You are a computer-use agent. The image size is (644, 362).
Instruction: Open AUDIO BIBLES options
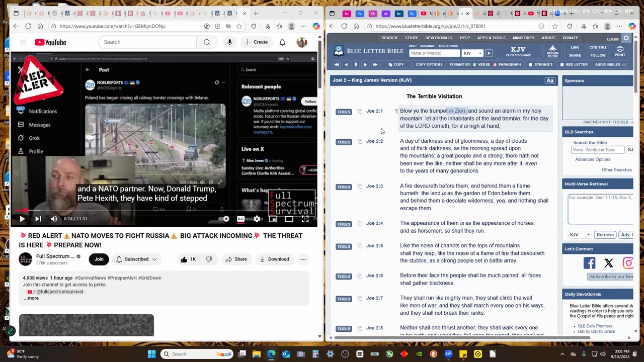pos(610,65)
